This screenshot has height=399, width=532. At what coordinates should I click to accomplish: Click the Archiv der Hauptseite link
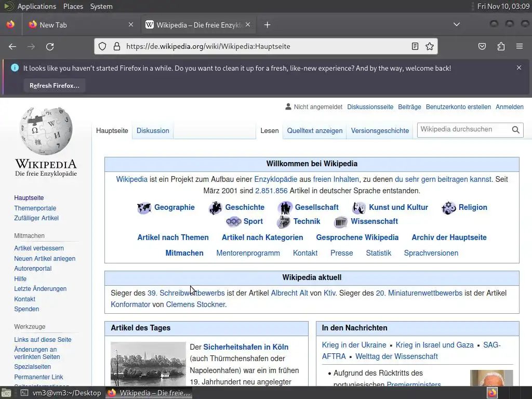point(449,237)
